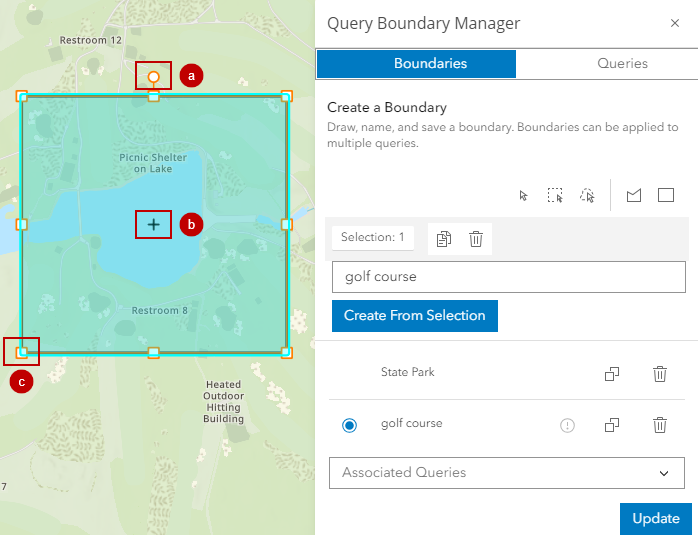This screenshot has width=698, height=535.
Task: Click the boundary name input field
Action: (508, 277)
